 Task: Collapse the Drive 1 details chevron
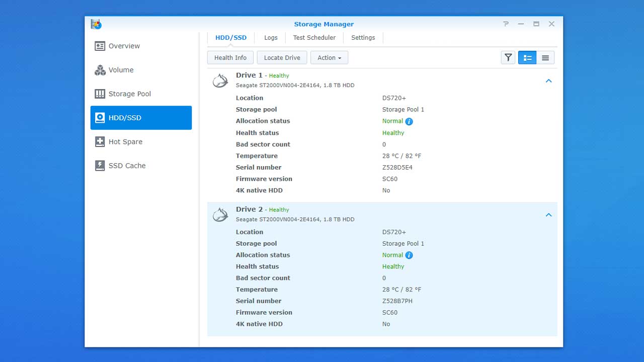(x=549, y=81)
